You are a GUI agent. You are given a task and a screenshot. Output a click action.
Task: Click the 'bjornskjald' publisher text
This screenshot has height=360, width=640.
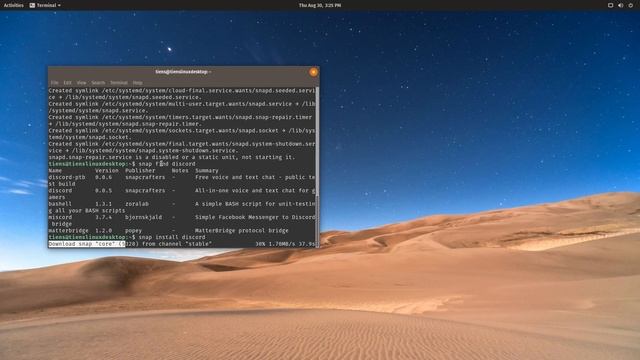point(144,217)
